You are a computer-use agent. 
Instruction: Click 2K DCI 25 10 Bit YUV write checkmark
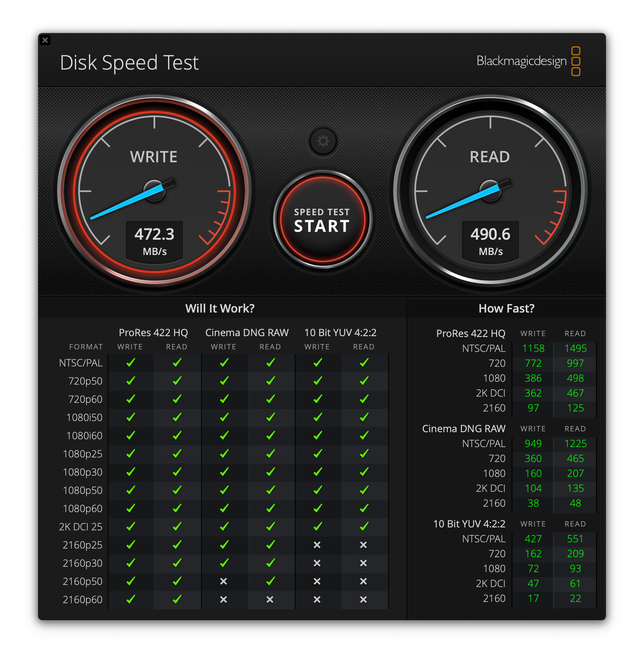[318, 527]
